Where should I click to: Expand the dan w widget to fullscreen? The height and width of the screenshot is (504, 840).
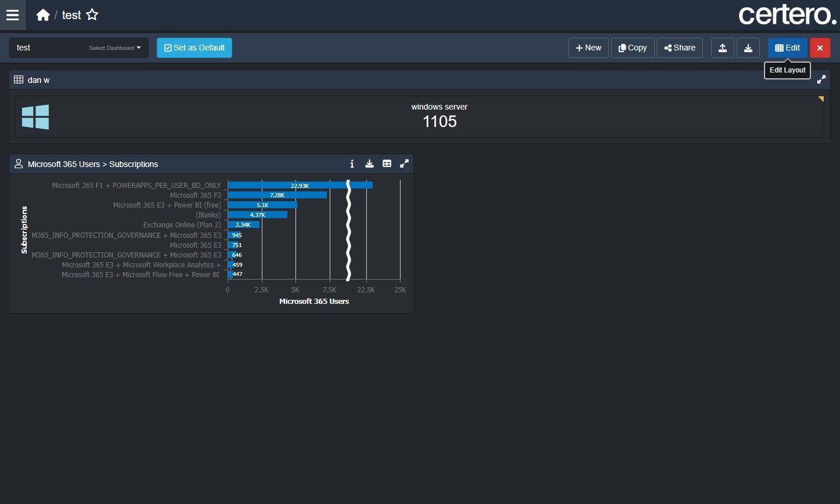click(821, 79)
